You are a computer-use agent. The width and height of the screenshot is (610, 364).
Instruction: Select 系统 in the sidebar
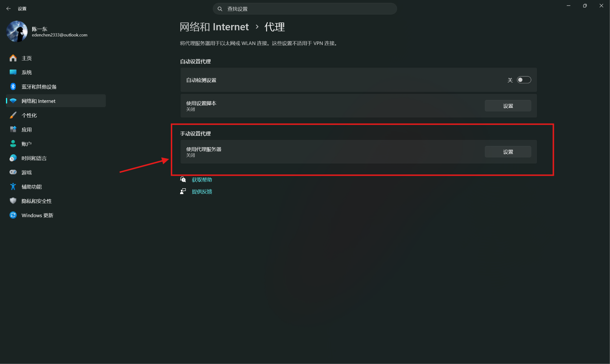point(56,72)
